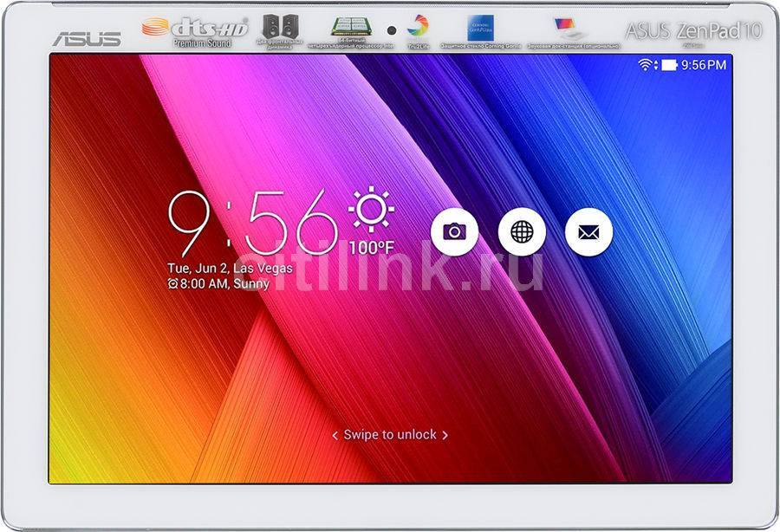Click the 'Tue, Jun 2, Las Vegas' date line
This screenshot has height=532, width=780.
[x=230, y=268]
